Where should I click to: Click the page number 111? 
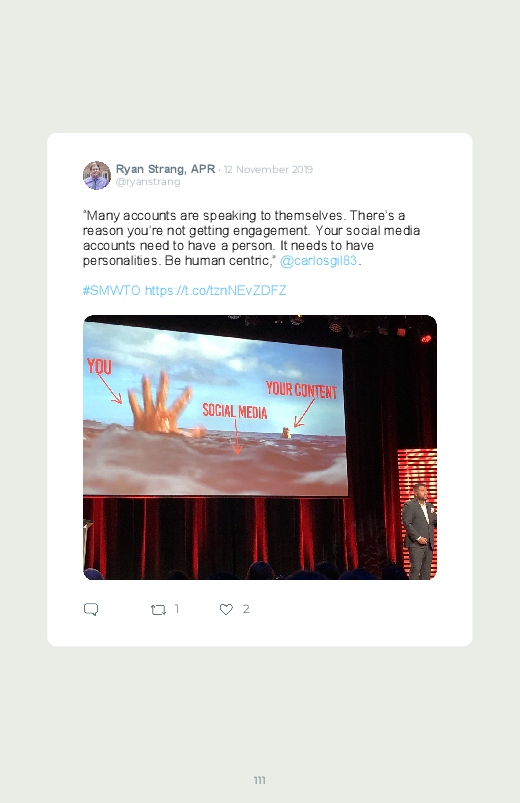coord(260,780)
